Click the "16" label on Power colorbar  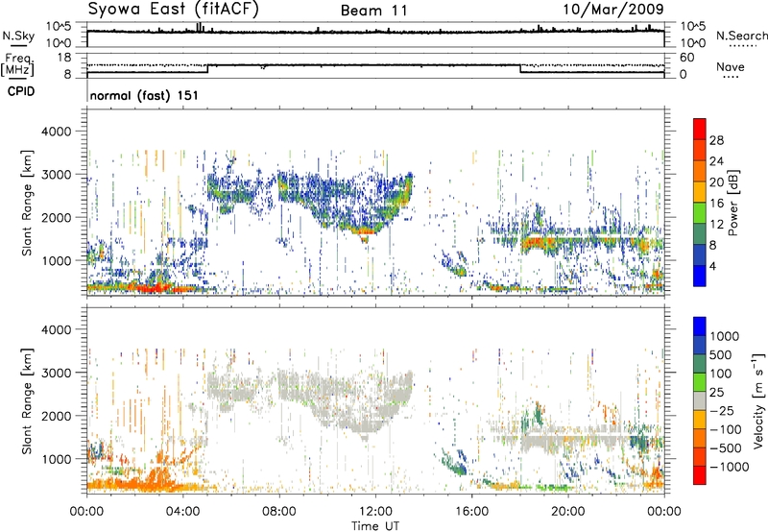pyautogui.click(x=716, y=204)
